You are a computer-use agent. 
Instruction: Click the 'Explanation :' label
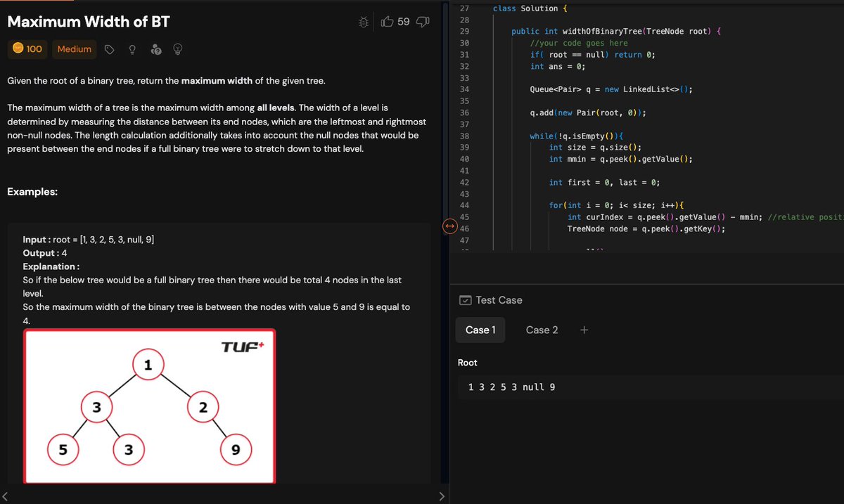tap(51, 266)
